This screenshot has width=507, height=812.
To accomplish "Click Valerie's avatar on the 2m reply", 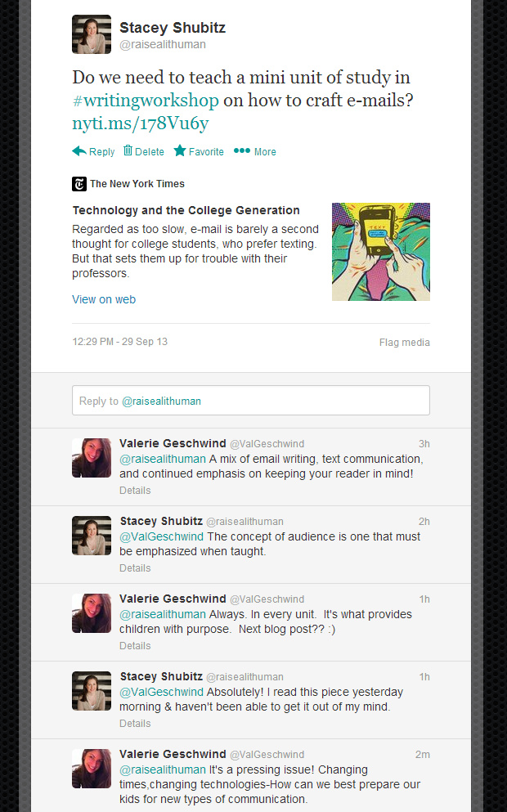I will click(x=92, y=769).
